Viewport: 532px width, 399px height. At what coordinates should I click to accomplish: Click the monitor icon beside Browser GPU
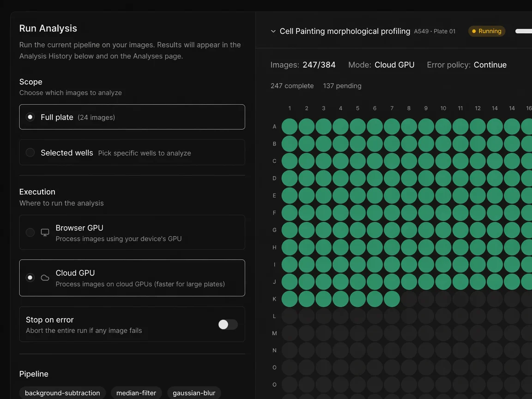tap(45, 233)
